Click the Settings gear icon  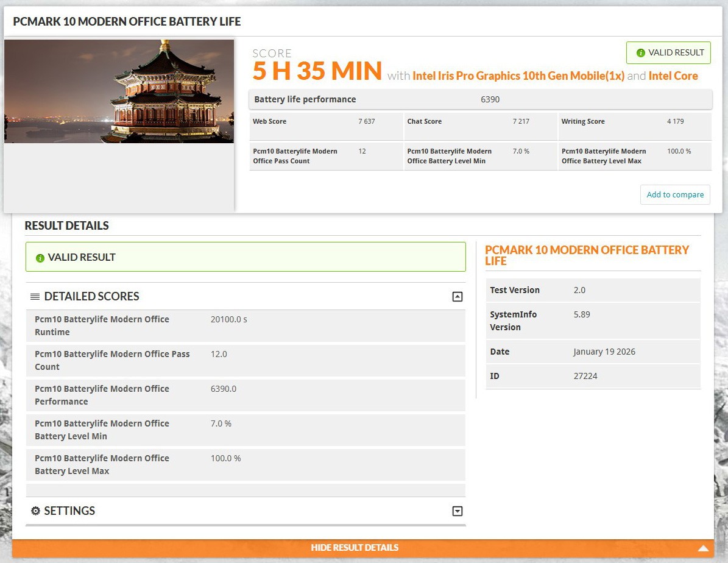pos(36,511)
